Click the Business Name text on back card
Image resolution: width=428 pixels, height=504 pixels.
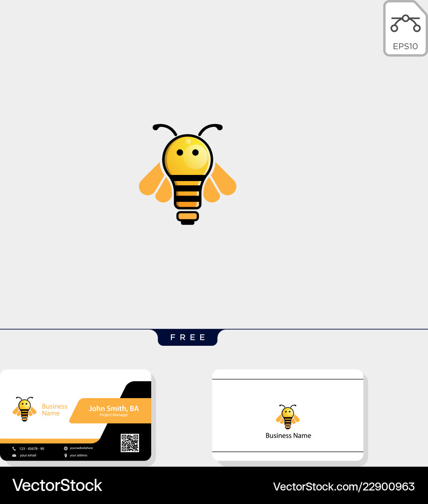tap(288, 435)
